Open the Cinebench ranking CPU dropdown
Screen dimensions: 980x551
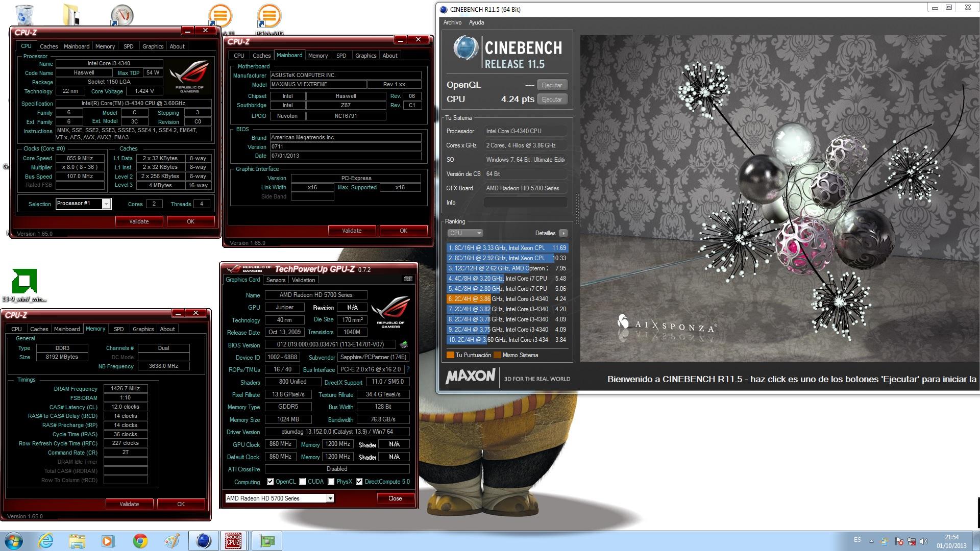(465, 233)
